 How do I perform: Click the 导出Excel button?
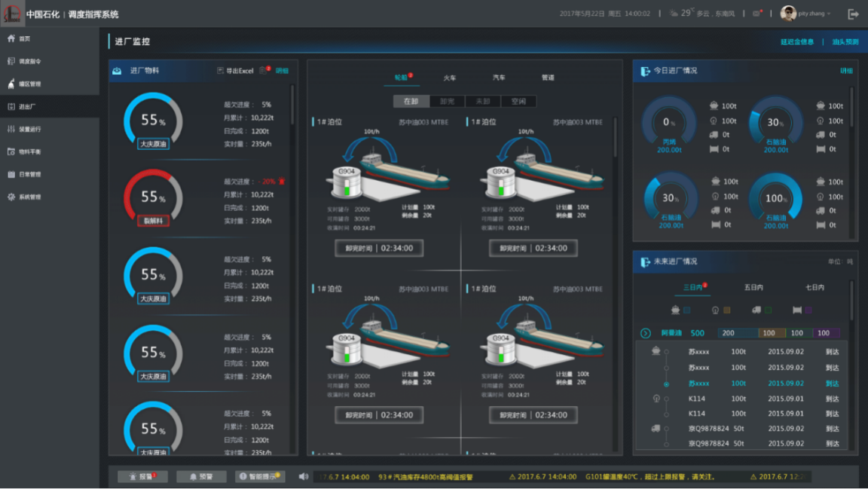(x=235, y=71)
